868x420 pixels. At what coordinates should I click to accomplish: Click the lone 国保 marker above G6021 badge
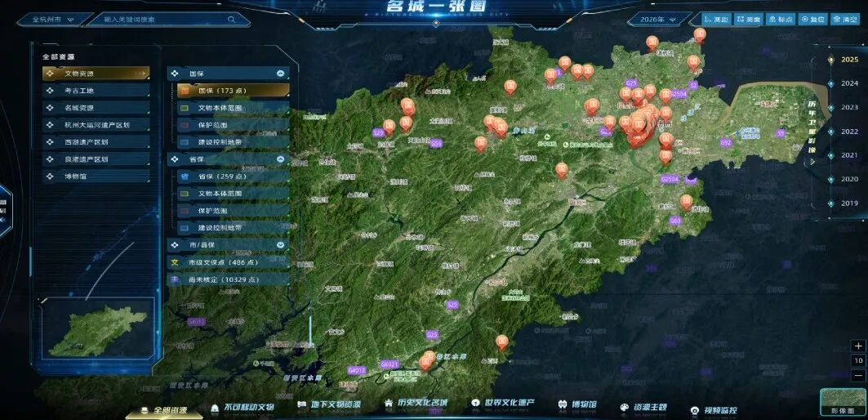pos(502,342)
